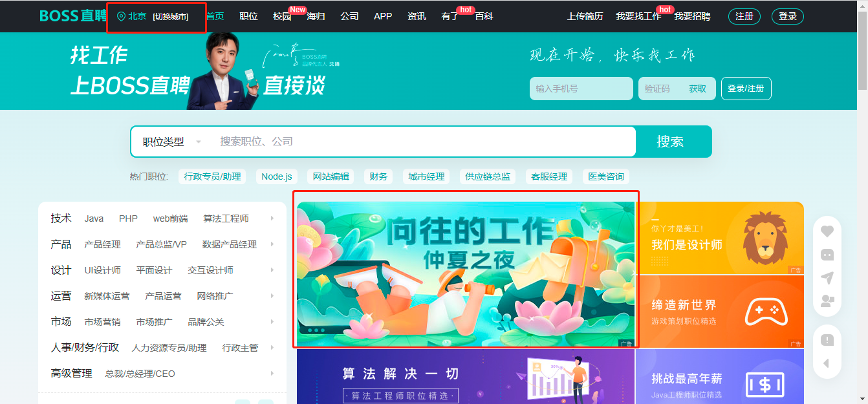Collapse the floating sidebar with the triangle arrow
The width and height of the screenshot is (868, 404).
coord(826,363)
